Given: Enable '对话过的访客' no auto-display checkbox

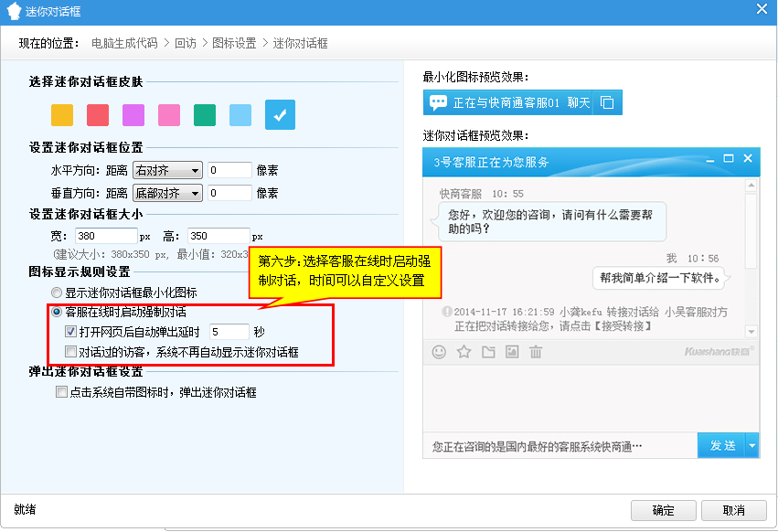Looking at the screenshot, I should 71,351.
